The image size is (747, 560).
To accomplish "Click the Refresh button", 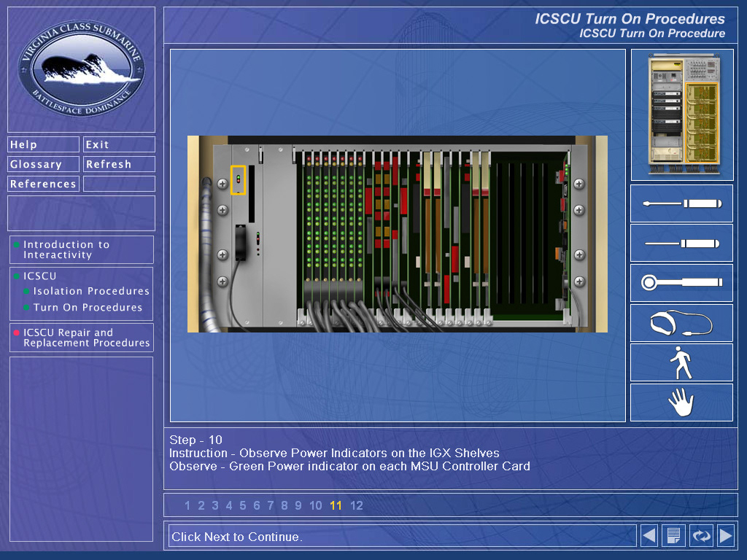I will pyautogui.click(x=119, y=164).
